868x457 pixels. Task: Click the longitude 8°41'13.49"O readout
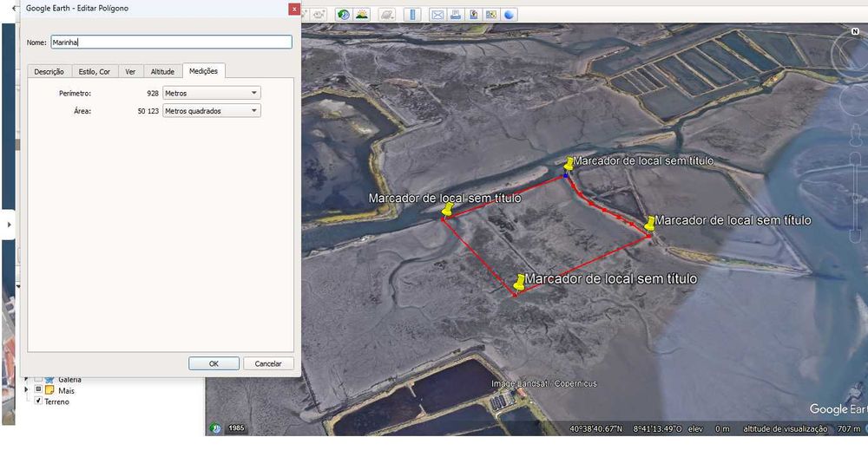coord(658,428)
